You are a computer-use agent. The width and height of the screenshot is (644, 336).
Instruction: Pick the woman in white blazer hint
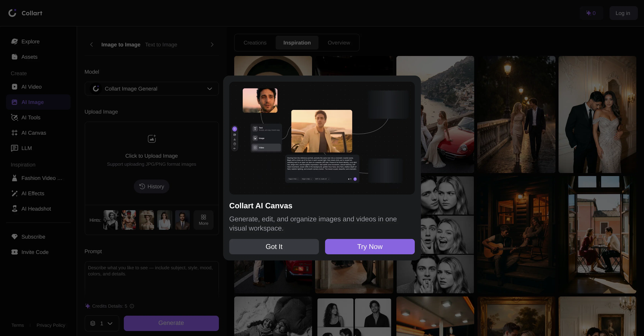point(164,220)
